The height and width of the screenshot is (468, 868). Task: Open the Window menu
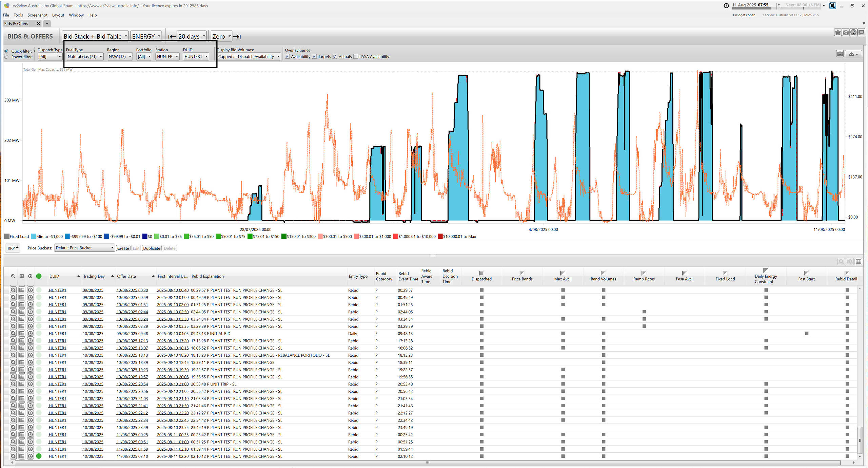76,15
